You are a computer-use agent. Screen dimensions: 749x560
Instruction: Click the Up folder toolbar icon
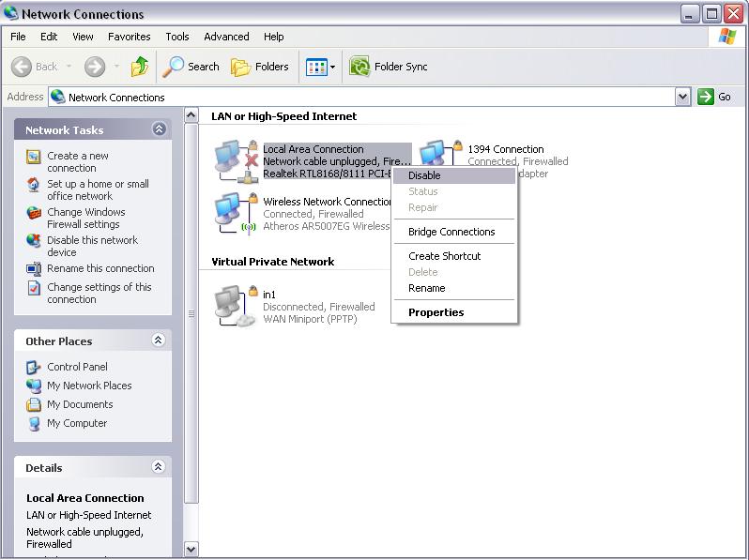click(140, 67)
